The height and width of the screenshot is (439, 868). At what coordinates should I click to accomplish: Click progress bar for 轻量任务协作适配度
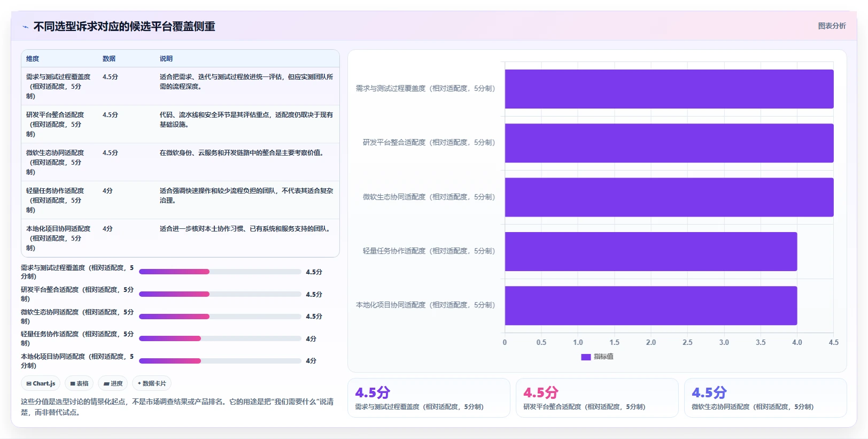(x=220, y=338)
